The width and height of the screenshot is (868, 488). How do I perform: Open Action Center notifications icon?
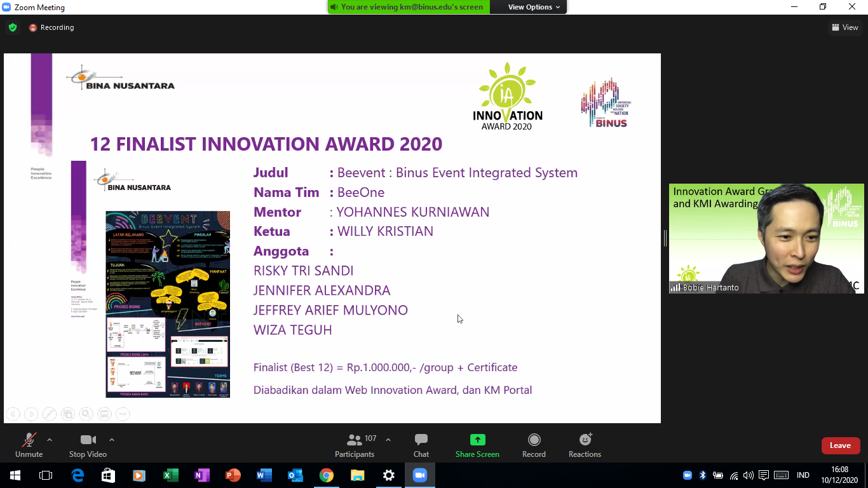tap(764, 475)
